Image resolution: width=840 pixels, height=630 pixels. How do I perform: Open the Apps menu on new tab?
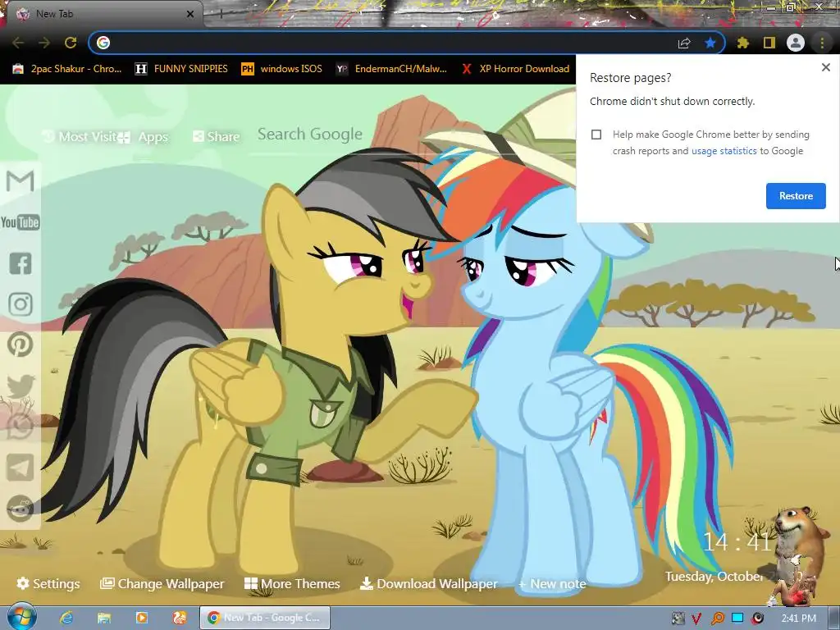[144, 137]
